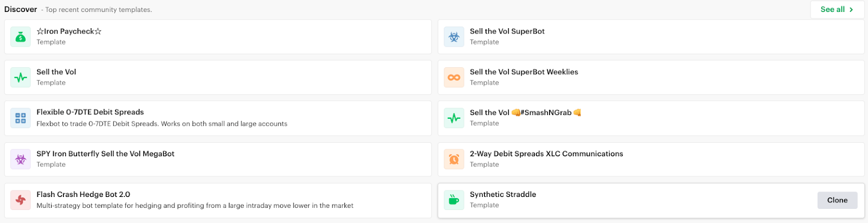Open the Flexible 0-7DTE Debit Spreads description text
This screenshot has height=223, width=868.
pos(162,124)
